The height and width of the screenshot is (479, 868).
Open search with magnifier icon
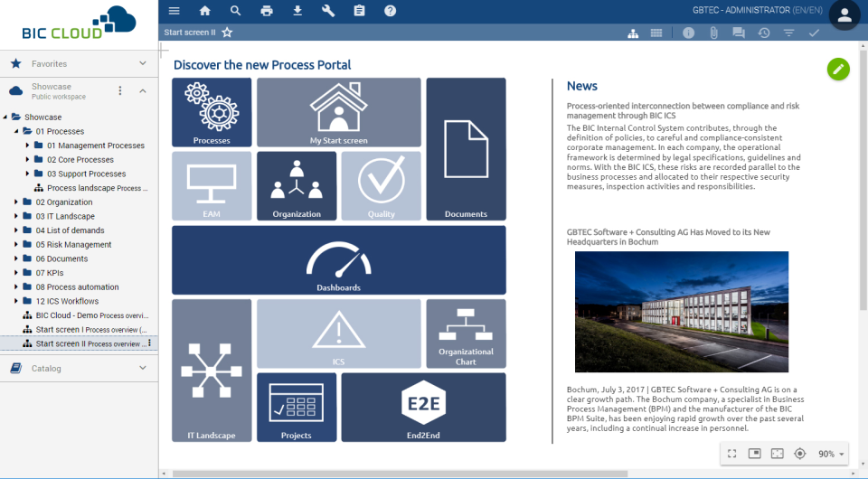click(235, 11)
